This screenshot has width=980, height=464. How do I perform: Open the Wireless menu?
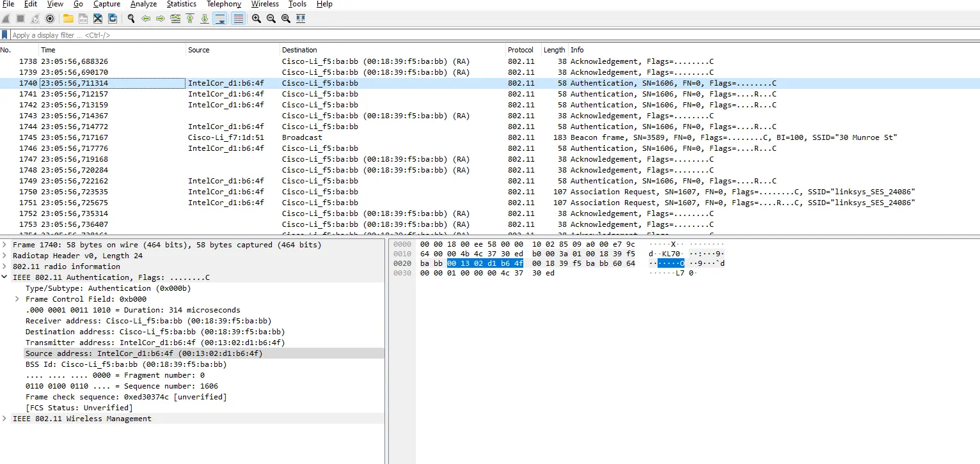pyautogui.click(x=265, y=4)
